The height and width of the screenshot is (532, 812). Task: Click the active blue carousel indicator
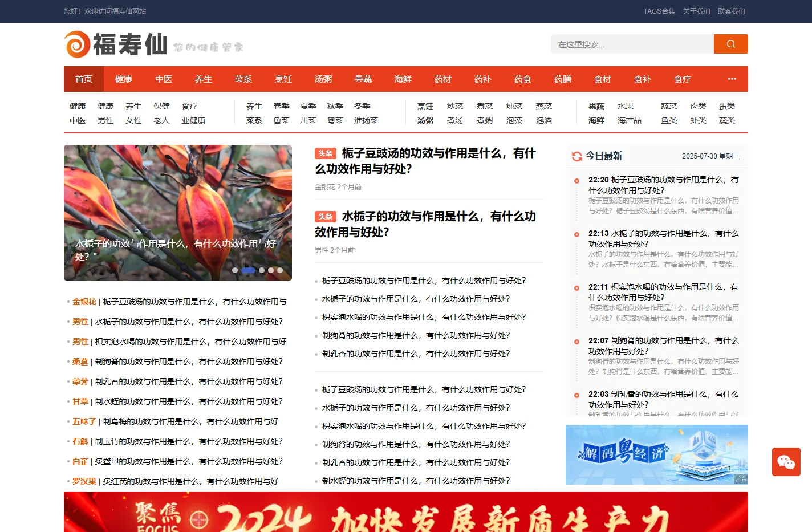[x=249, y=270]
